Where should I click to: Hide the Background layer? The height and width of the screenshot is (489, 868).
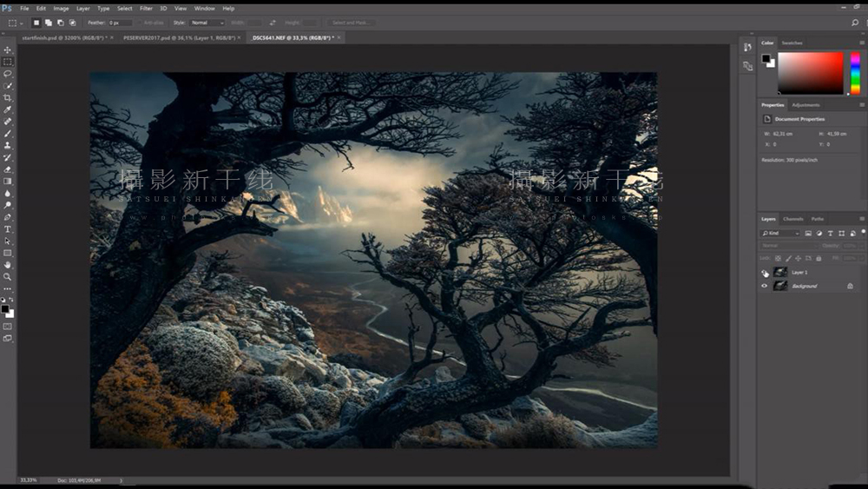(x=765, y=286)
